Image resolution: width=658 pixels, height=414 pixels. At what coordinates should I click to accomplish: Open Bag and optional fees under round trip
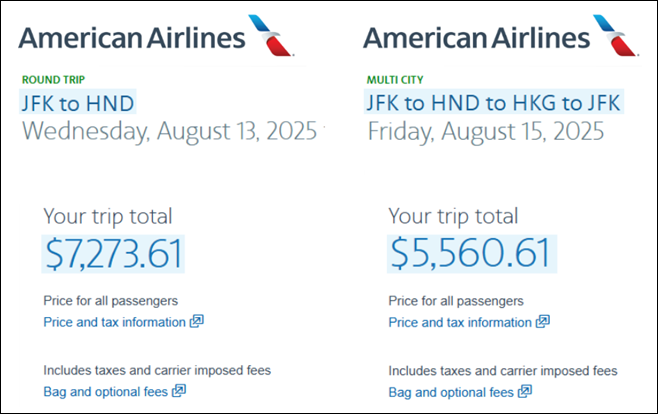pos(106,391)
